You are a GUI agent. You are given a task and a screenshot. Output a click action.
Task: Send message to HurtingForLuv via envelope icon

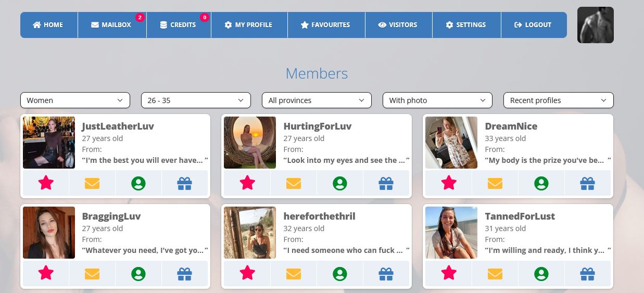(294, 183)
